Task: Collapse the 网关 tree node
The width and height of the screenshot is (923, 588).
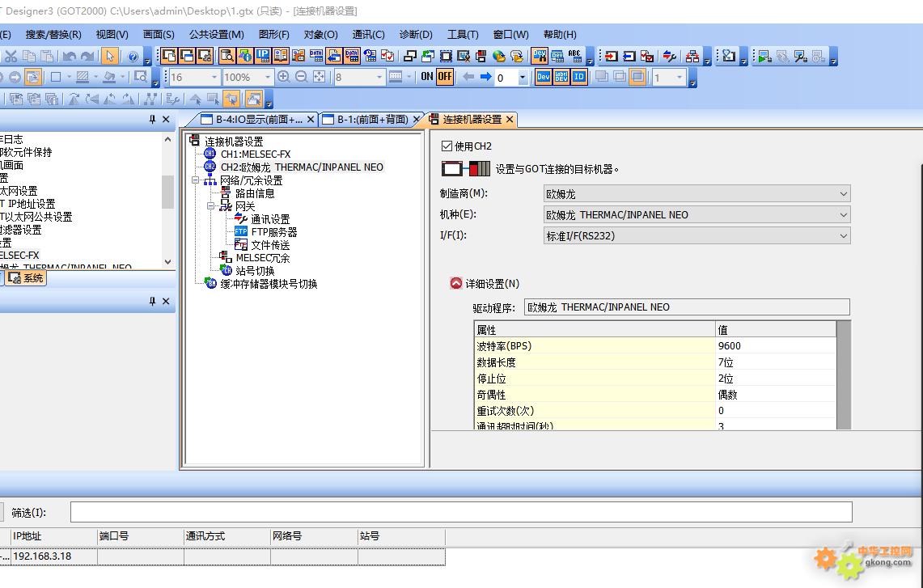Action: pyautogui.click(x=210, y=206)
